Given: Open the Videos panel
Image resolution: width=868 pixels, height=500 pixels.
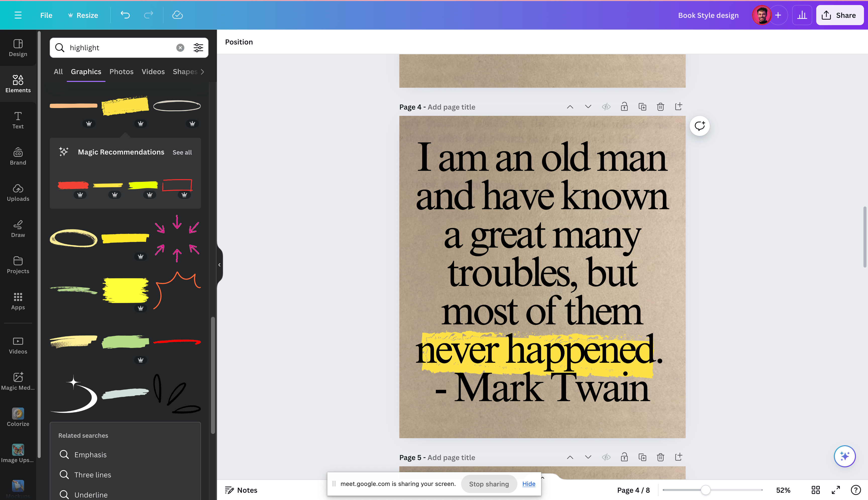Looking at the screenshot, I should click(x=18, y=345).
